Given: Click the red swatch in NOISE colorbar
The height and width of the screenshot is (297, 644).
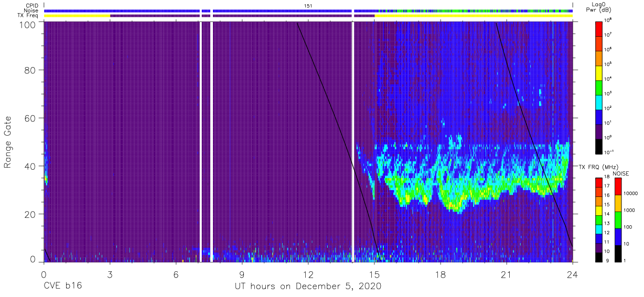Looking at the screenshot, I should point(617,186).
